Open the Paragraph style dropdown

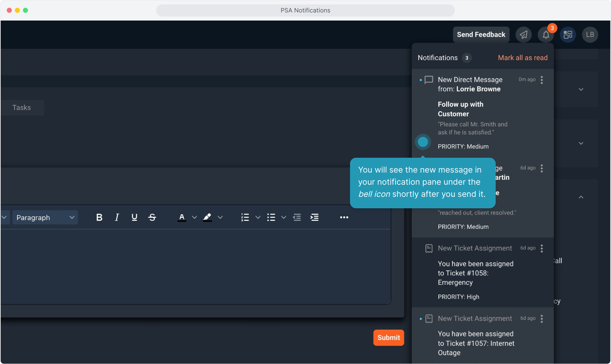pyautogui.click(x=45, y=217)
